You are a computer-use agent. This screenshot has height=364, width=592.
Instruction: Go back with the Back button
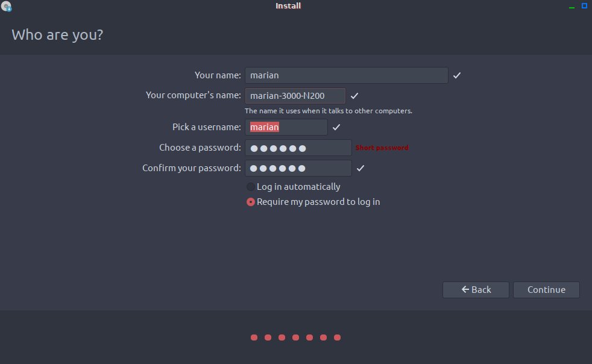pyautogui.click(x=476, y=290)
